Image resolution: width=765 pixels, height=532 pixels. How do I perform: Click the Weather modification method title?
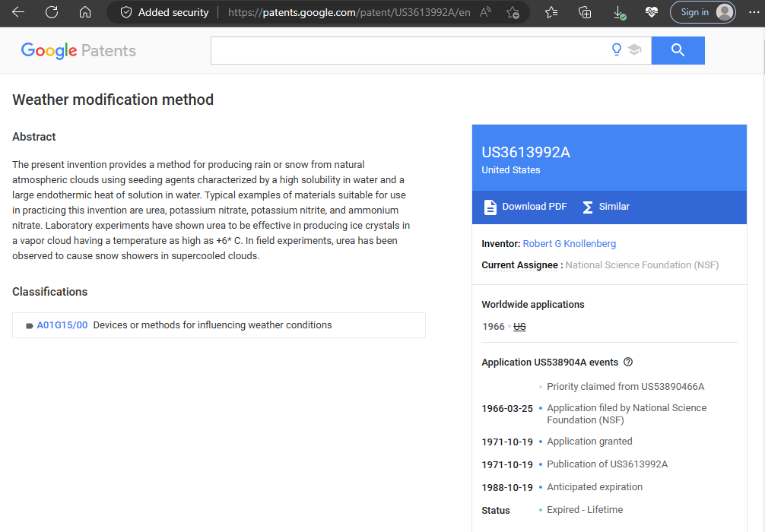point(113,100)
